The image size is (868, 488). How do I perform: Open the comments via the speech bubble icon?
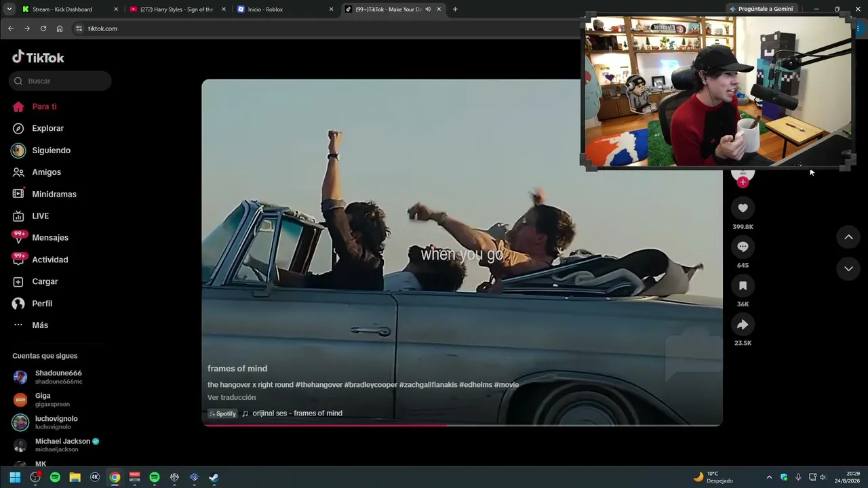point(743,247)
